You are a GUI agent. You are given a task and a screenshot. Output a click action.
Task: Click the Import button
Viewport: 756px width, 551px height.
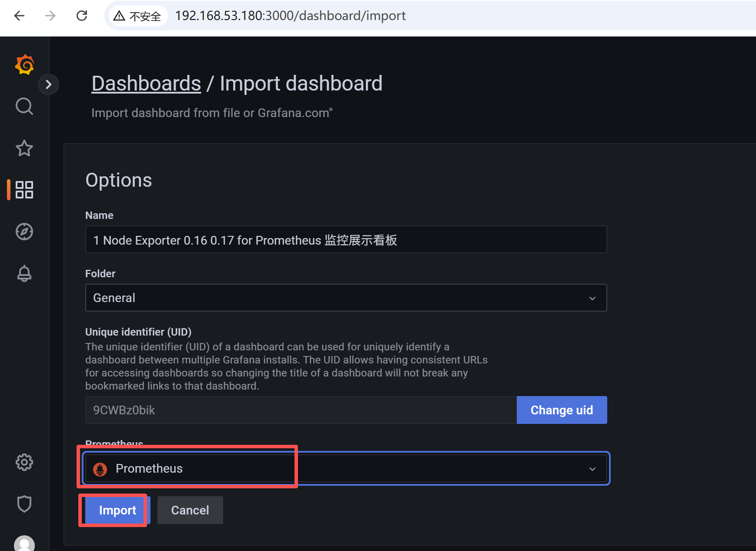click(x=117, y=510)
